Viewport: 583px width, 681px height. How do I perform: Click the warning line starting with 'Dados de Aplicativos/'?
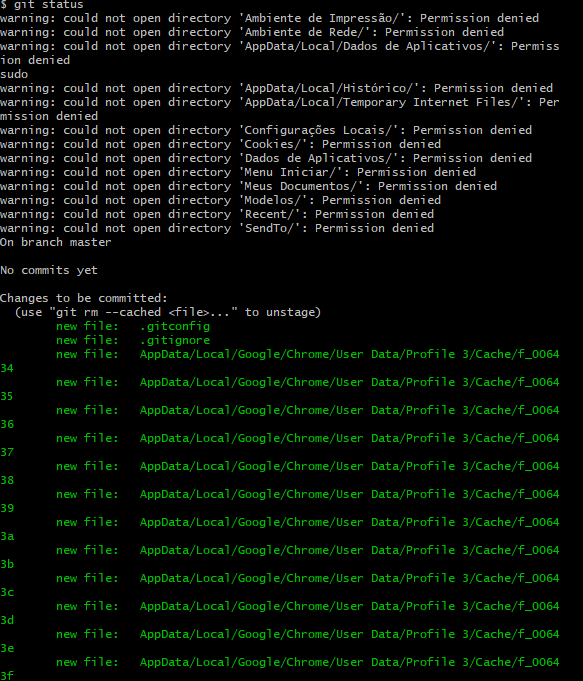pyautogui.click(x=266, y=158)
